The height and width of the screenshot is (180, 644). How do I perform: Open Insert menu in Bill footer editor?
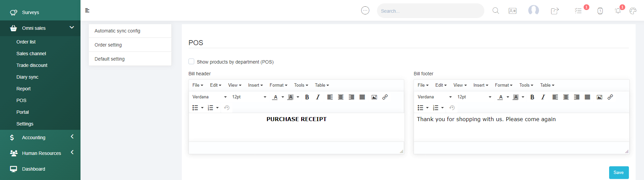tap(480, 85)
